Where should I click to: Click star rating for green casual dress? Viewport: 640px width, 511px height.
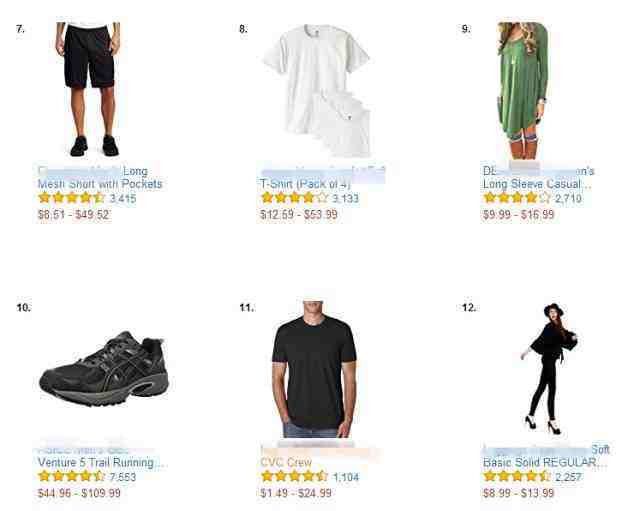(517, 198)
